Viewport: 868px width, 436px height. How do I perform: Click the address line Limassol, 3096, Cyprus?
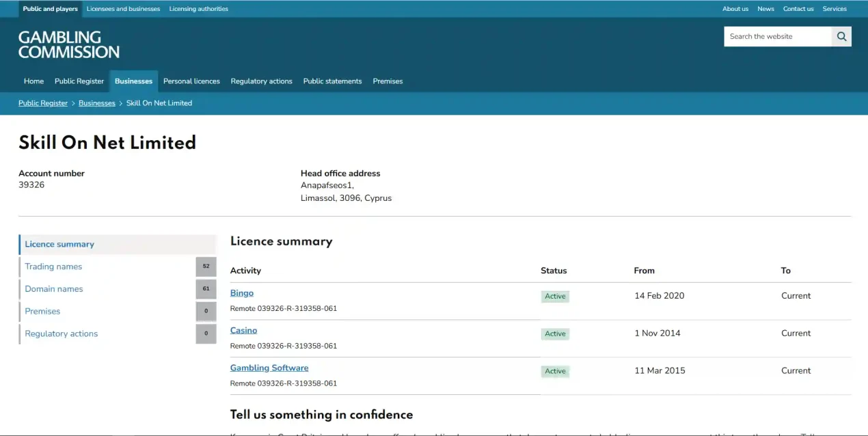click(x=347, y=199)
